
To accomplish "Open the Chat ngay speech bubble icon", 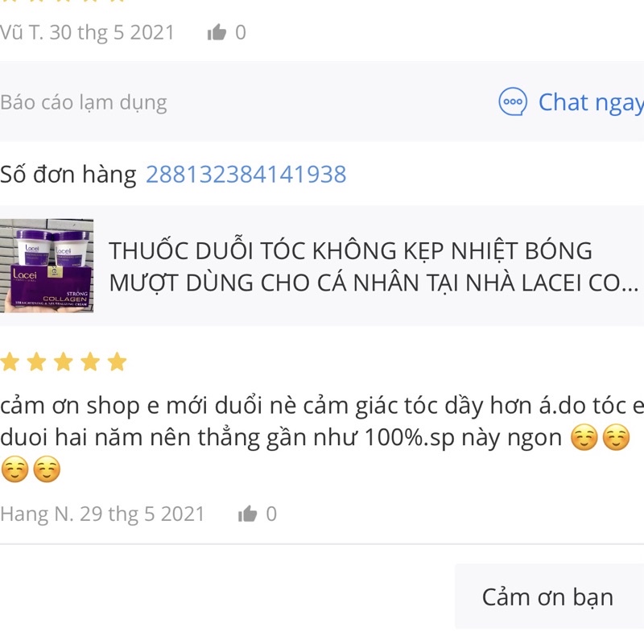I will (513, 101).
